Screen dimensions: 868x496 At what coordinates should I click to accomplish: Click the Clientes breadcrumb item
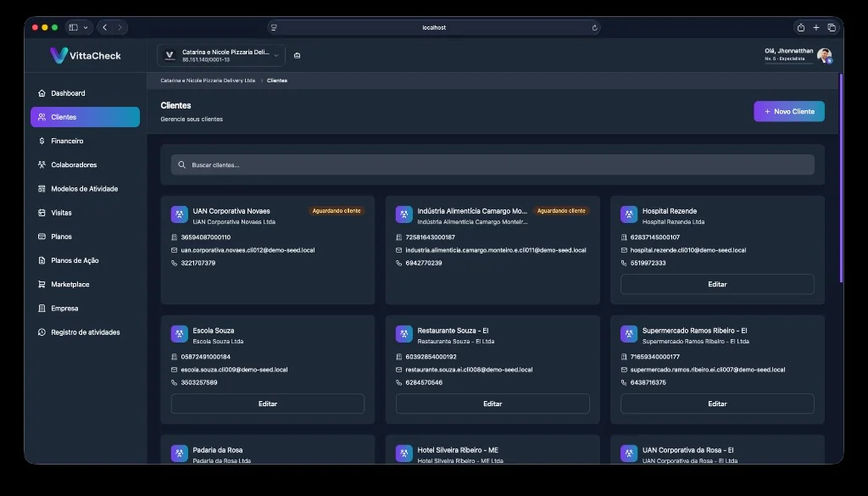click(277, 81)
